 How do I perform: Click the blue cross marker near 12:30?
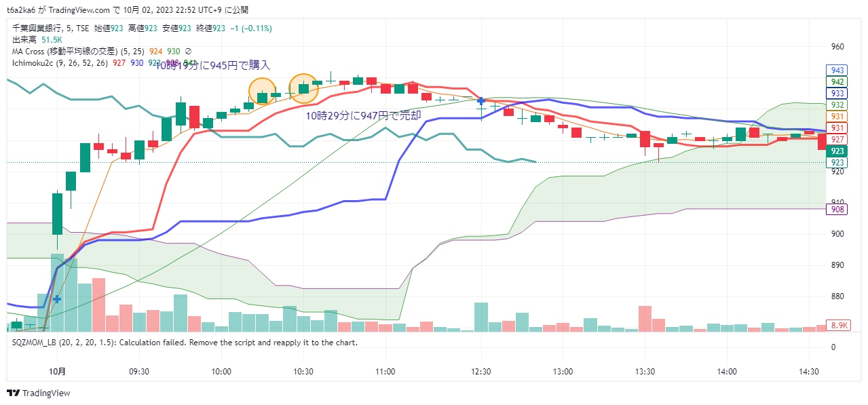tap(481, 100)
